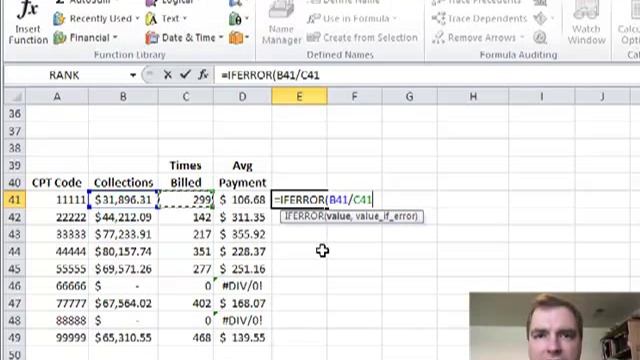
Task: Click cell containing 299
Action: [x=186, y=200]
